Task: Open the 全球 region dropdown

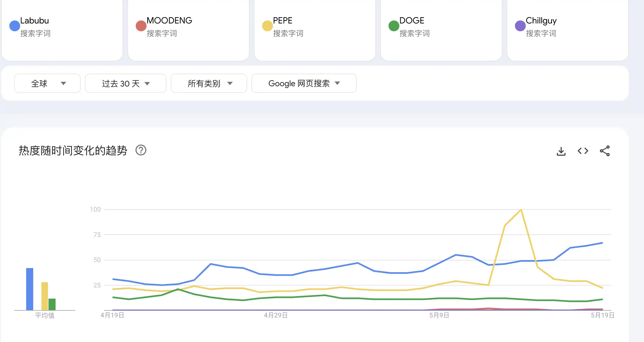Action: [x=47, y=83]
